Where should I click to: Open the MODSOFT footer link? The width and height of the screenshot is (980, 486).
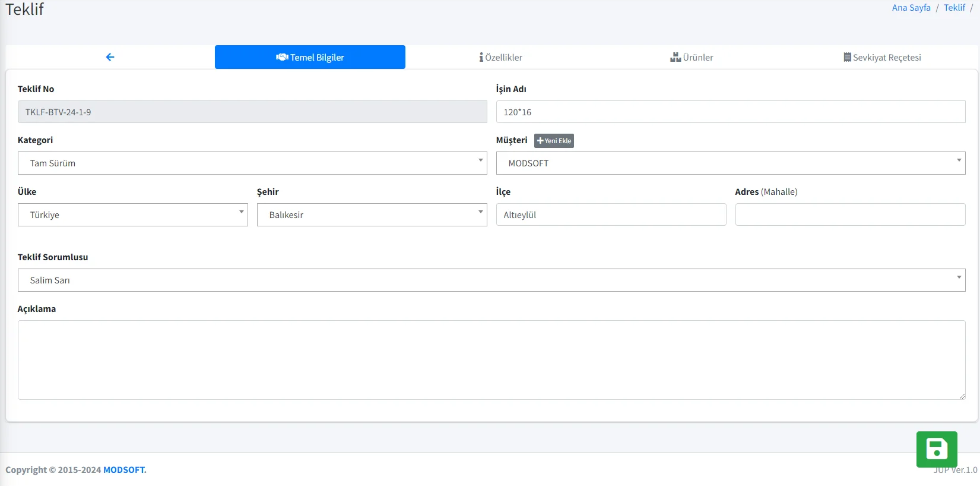pyautogui.click(x=125, y=470)
